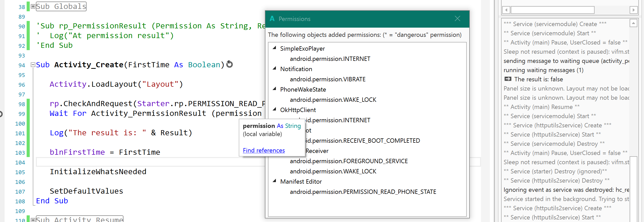Collapse the OkHttpClient tree node
The image size is (644, 222).
point(275,109)
